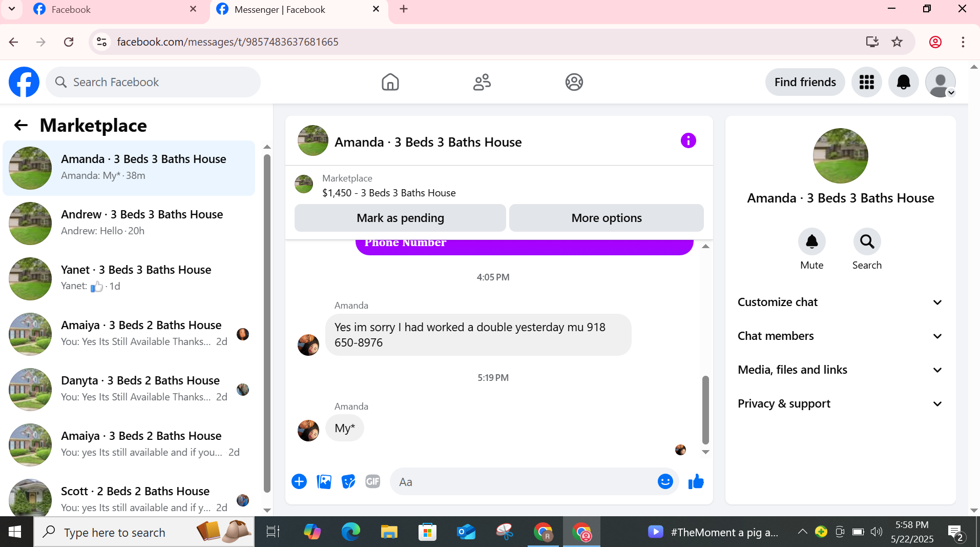980x547 pixels.
Task: Reload the page
Action: coord(69,42)
